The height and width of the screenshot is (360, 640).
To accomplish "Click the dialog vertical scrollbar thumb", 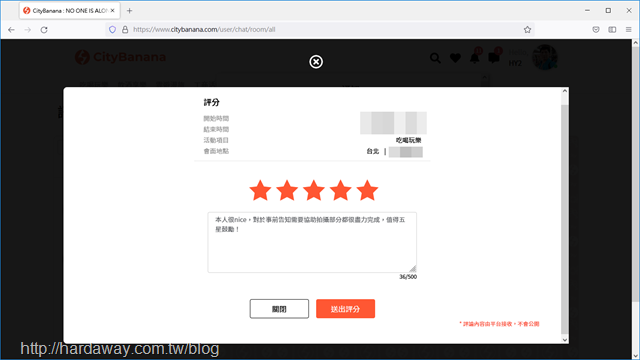I will point(565,219).
